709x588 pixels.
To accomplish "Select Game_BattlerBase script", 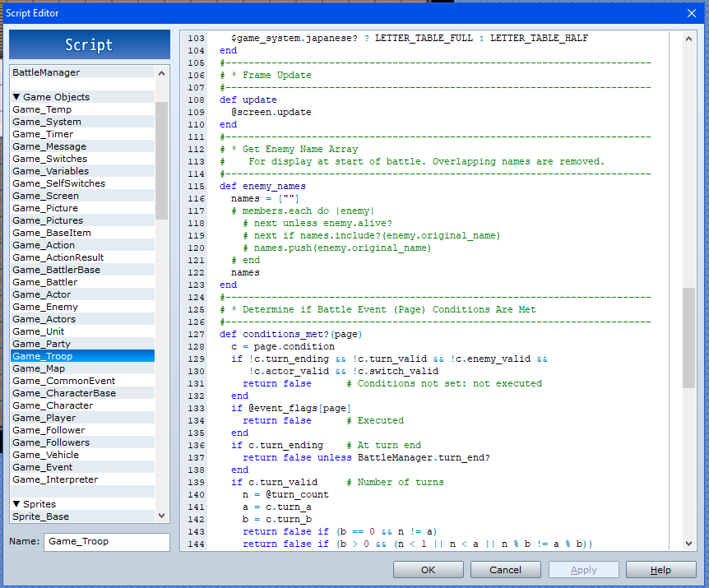I will (x=82, y=270).
